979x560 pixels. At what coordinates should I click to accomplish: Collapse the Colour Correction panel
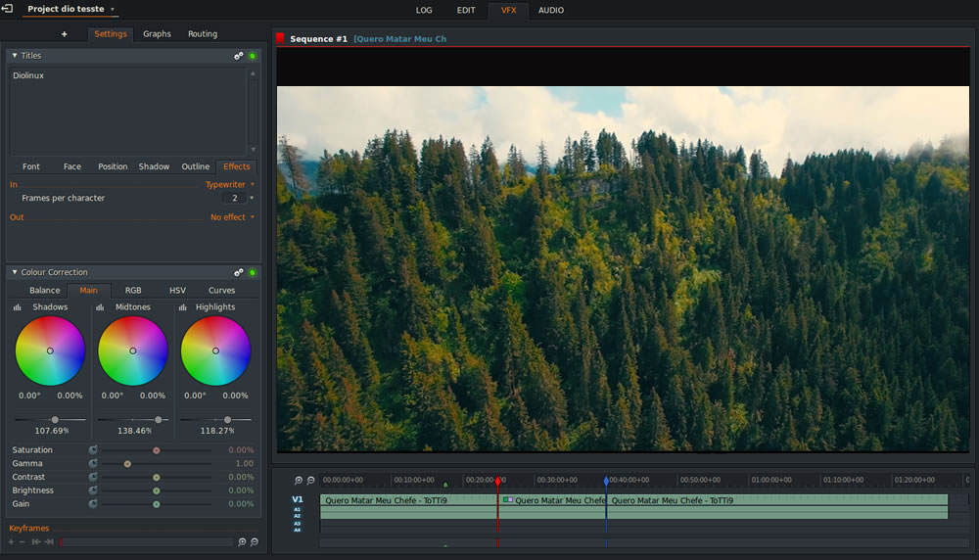pos(15,272)
